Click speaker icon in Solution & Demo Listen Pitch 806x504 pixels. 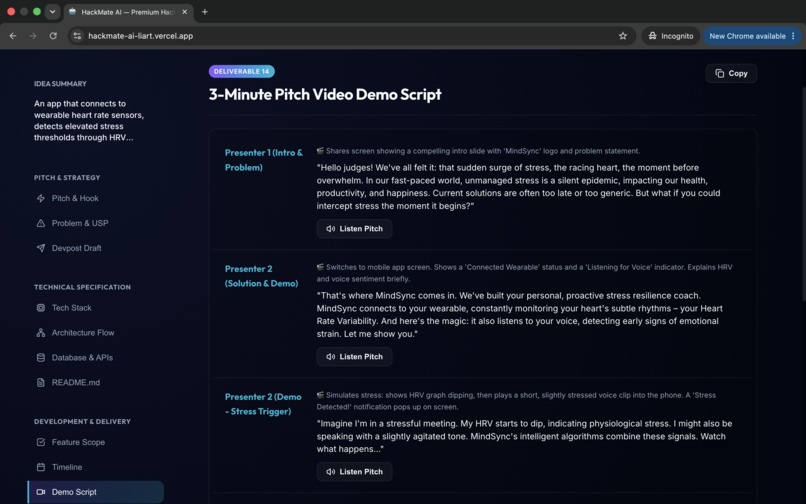pos(331,356)
